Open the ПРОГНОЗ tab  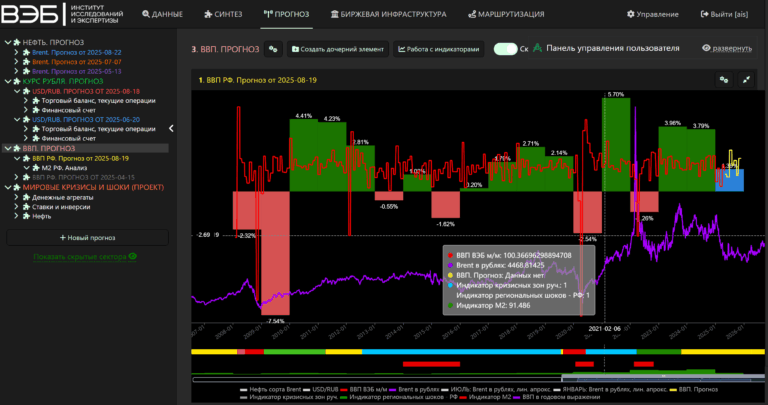pos(287,14)
